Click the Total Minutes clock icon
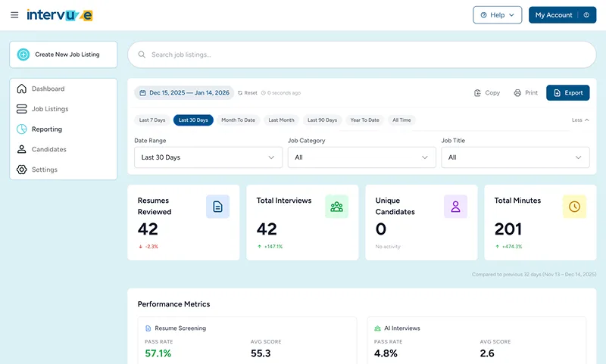The image size is (606, 364). (x=574, y=207)
